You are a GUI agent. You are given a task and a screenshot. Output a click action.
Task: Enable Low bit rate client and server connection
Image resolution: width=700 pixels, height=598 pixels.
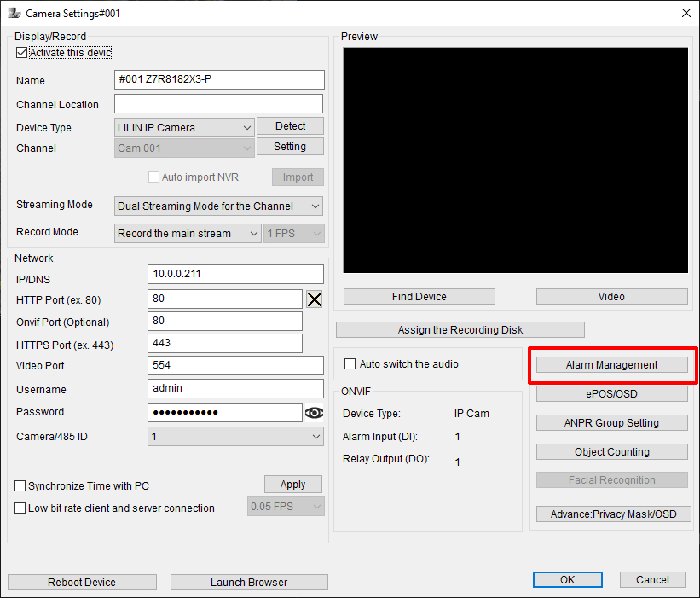click(20, 508)
